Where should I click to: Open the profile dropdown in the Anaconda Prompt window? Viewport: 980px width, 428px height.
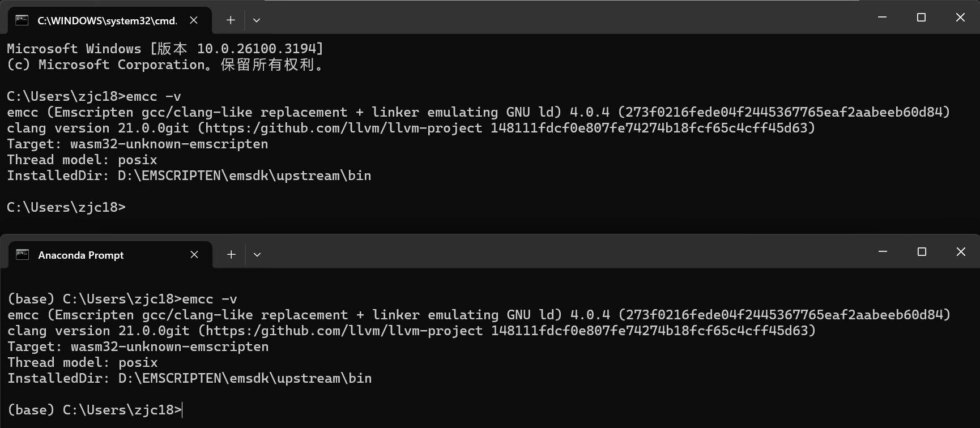pos(257,255)
